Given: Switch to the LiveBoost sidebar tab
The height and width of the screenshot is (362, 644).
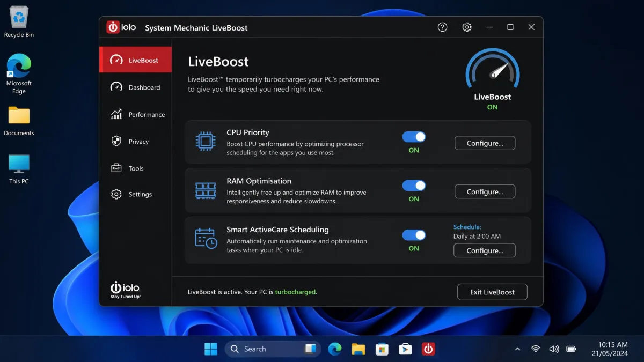Looking at the screenshot, I should click(x=136, y=60).
